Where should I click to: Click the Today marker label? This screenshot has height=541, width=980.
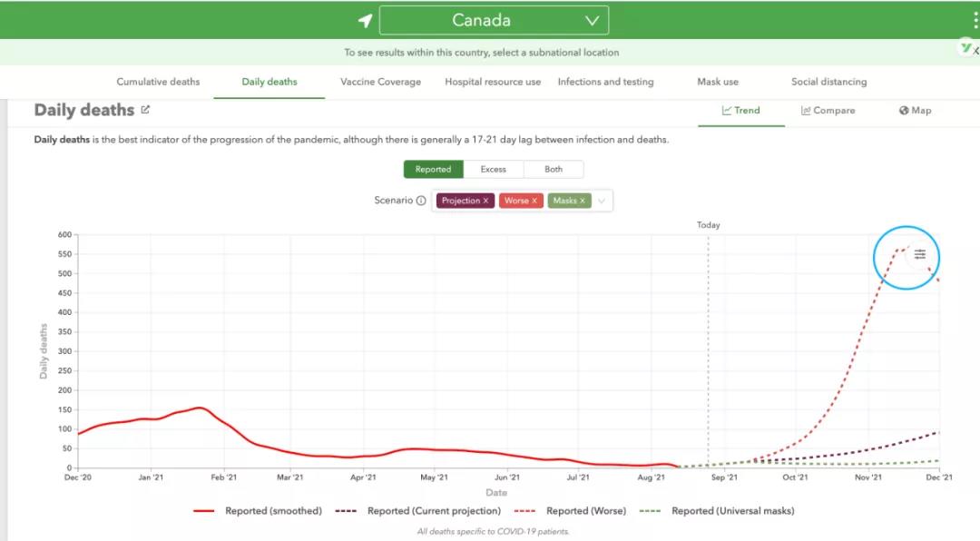(x=708, y=225)
